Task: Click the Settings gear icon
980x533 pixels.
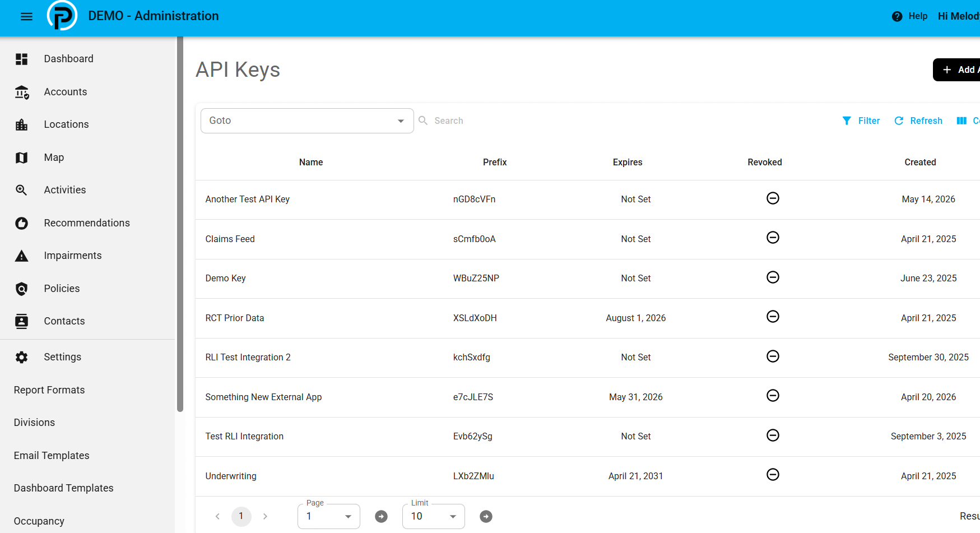Action: pyautogui.click(x=22, y=357)
